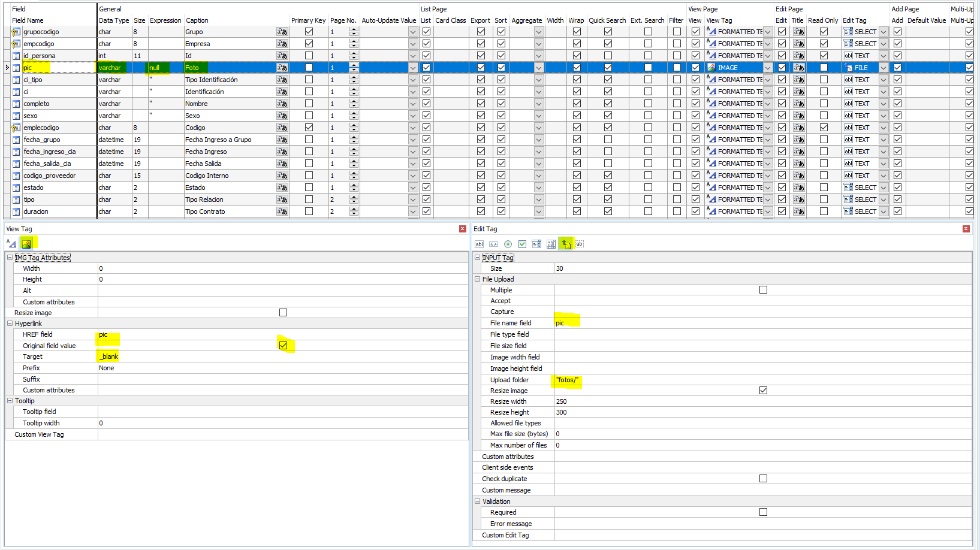Viewport: 980px width, 550px height.
Task: Click the Resize width value 250
Action: pyautogui.click(x=561, y=401)
